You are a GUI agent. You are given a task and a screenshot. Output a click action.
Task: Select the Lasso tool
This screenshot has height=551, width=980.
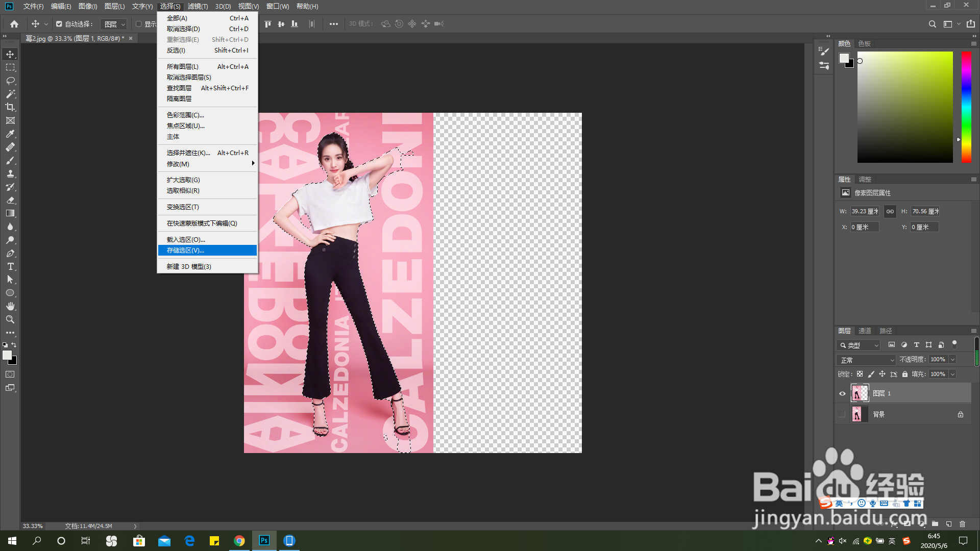coord(10,81)
